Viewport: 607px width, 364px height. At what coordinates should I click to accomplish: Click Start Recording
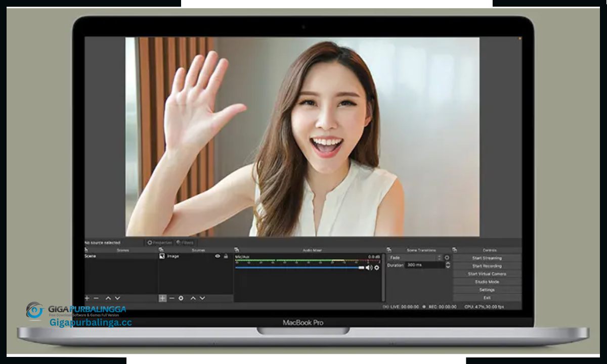[x=487, y=266]
